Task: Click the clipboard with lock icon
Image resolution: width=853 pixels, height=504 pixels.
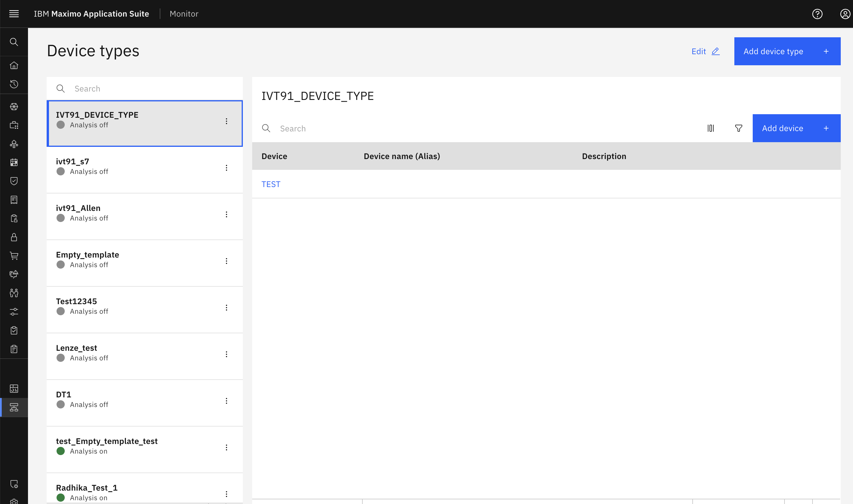Action: pyautogui.click(x=14, y=218)
